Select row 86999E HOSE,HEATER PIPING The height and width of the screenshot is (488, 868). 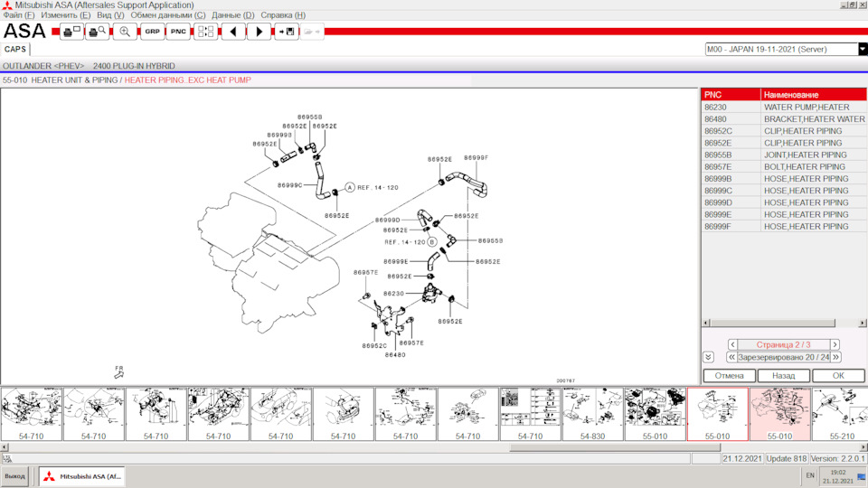click(x=784, y=214)
